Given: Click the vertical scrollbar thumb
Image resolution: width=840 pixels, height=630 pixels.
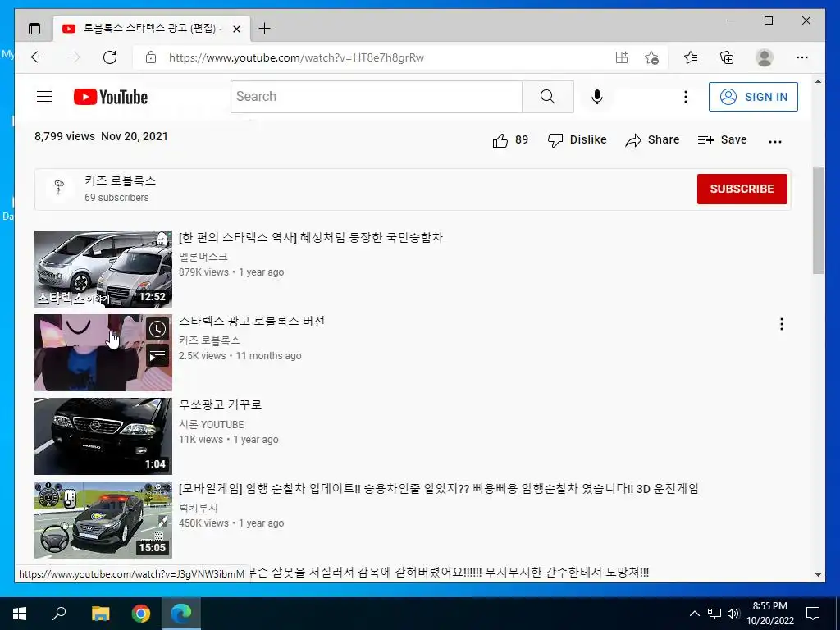Looking at the screenshot, I should (818, 220).
